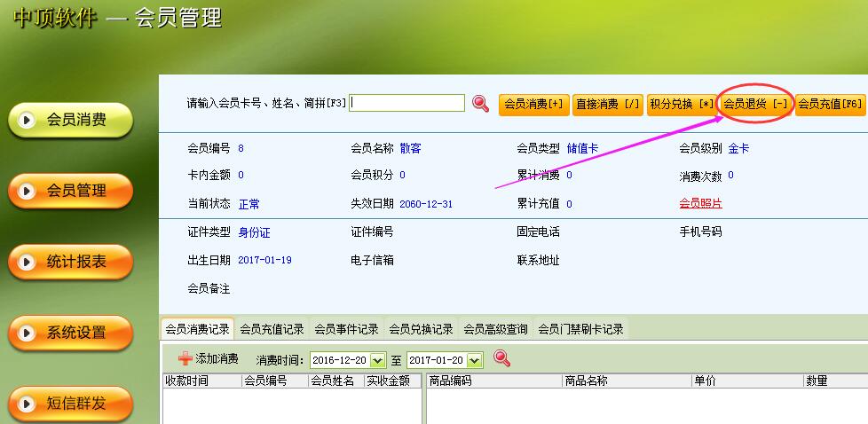The image size is (868, 424).
Task: Click the 累计充值 label
Action: (x=538, y=204)
